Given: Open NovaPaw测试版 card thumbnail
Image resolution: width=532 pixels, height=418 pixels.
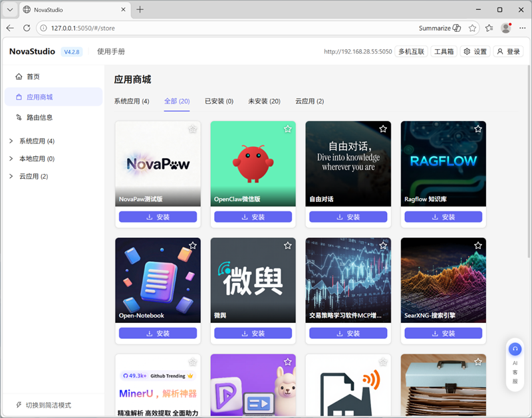Looking at the screenshot, I should coord(158,163).
